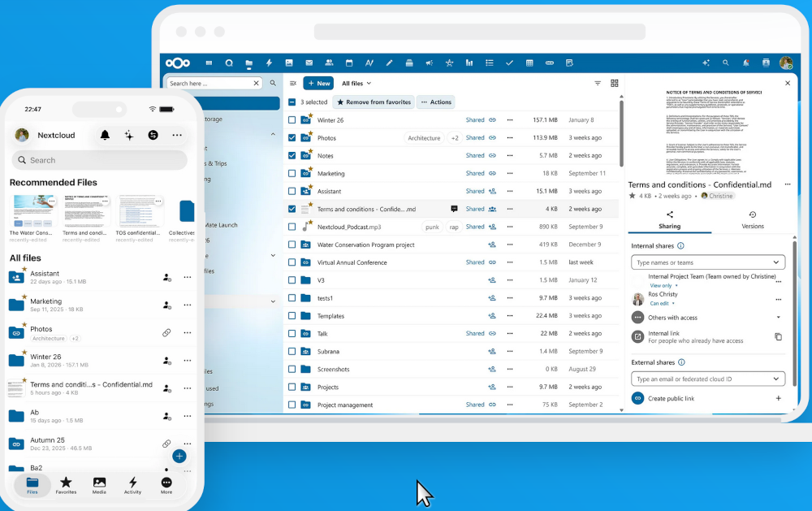The height and width of the screenshot is (511, 812).
Task: Open Favorites tab in phone bottom bar
Action: tap(66, 486)
